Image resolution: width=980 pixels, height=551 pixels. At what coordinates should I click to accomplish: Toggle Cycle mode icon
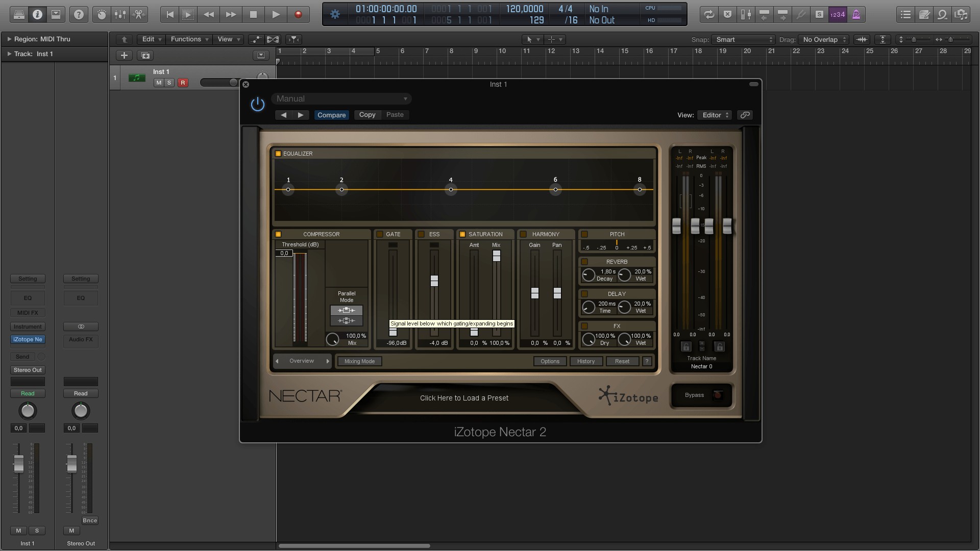(709, 15)
